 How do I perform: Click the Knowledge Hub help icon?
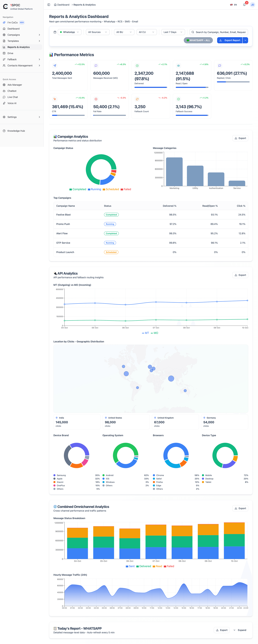click(4, 131)
